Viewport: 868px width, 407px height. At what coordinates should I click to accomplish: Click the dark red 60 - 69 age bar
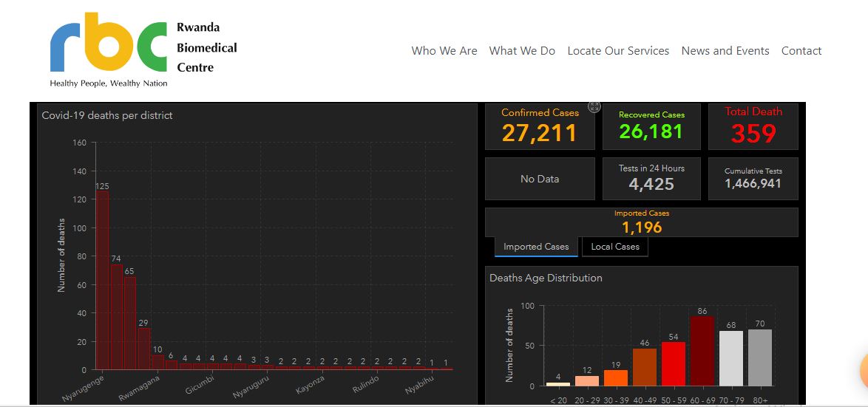pos(702,351)
